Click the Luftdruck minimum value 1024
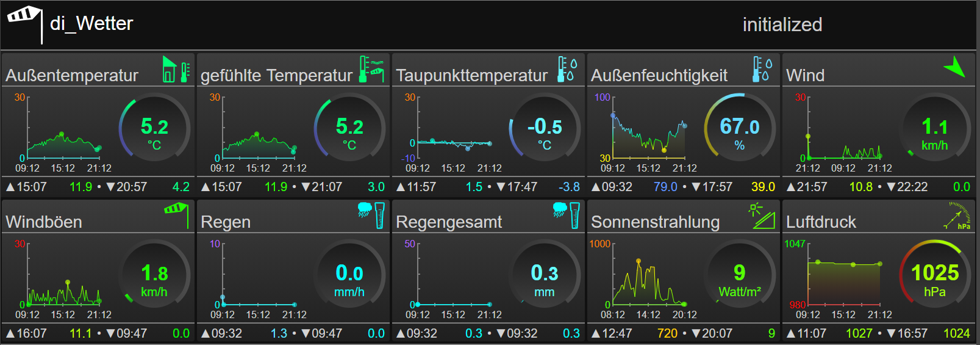980x345 pixels. 957,333
